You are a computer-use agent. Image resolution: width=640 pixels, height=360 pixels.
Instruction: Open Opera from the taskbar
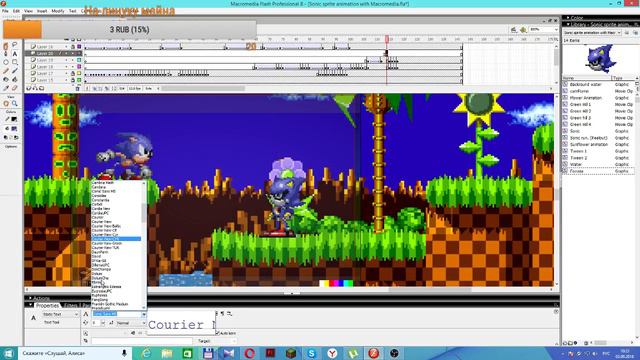click(249, 353)
